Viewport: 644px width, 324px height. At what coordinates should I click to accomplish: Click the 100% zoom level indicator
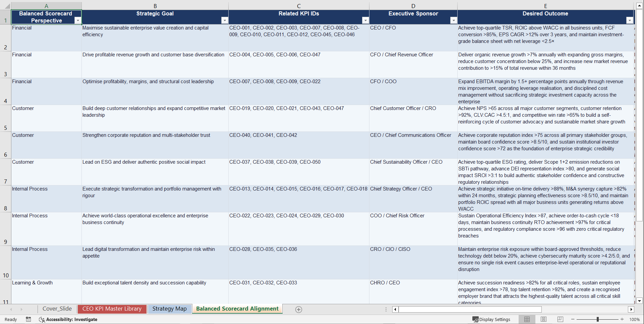(634, 319)
